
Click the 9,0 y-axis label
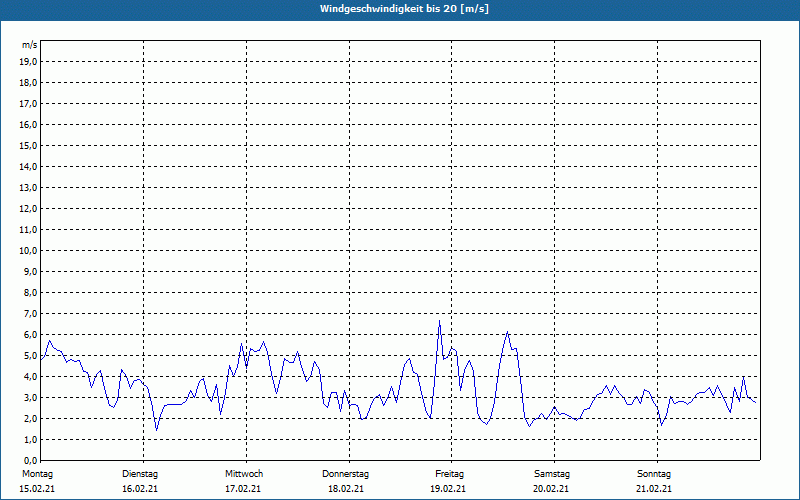[30, 271]
